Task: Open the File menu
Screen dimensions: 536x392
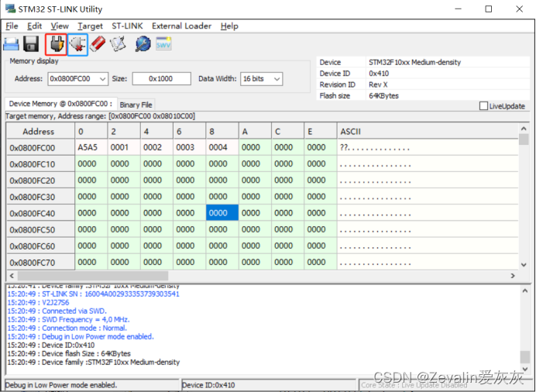Action: (12, 26)
